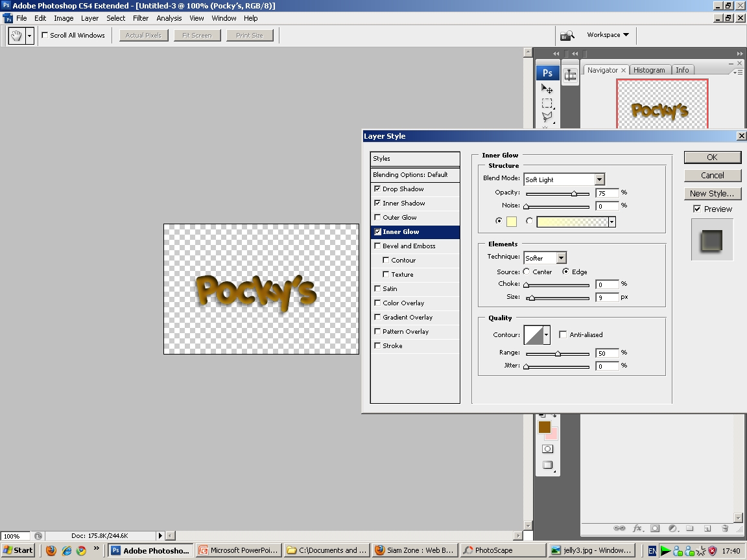Click the Hand tool preset icon
The image size is (747, 560).
click(x=17, y=36)
